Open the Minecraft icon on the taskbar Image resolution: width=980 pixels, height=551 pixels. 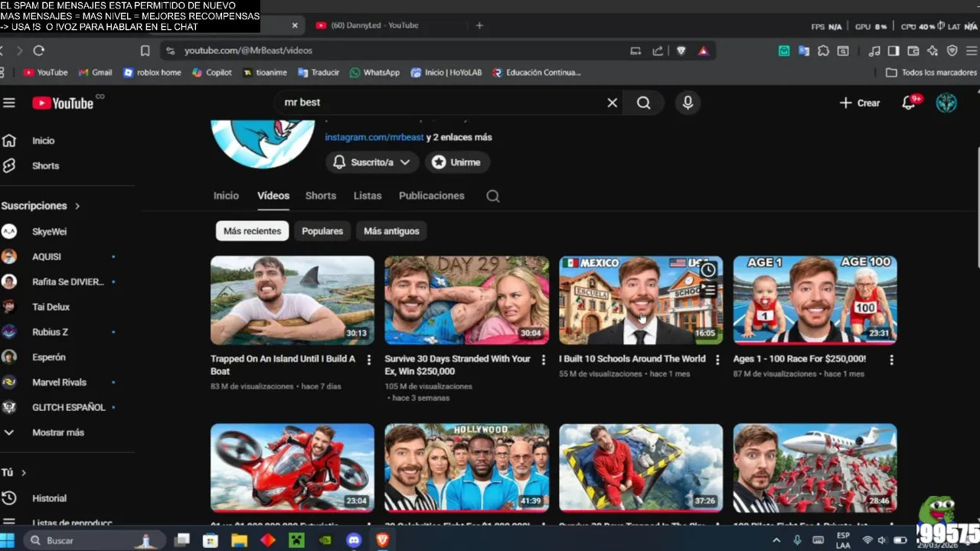296,540
